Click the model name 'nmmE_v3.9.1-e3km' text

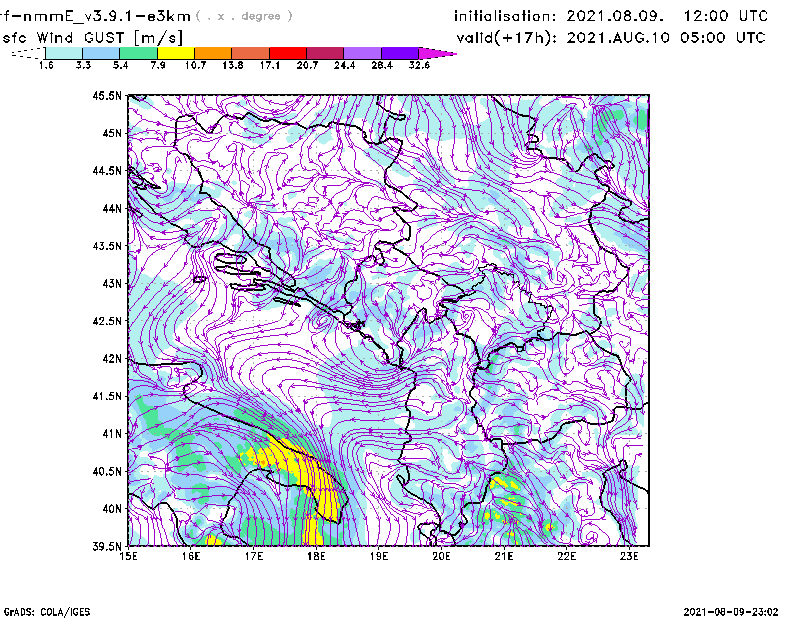(x=106, y=16)
